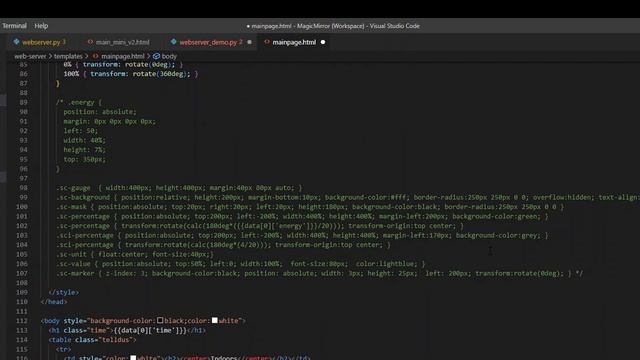Place cursor on the '.sc-background' rule
The image size is (640, 360).
pyautogui.click(x=348, y=198)
